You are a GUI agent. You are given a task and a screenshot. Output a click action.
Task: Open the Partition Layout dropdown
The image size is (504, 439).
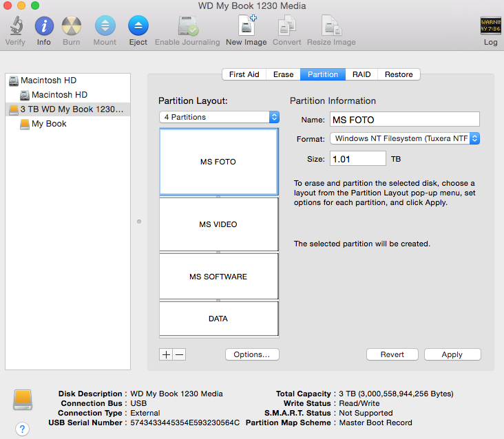click(219, 117)
